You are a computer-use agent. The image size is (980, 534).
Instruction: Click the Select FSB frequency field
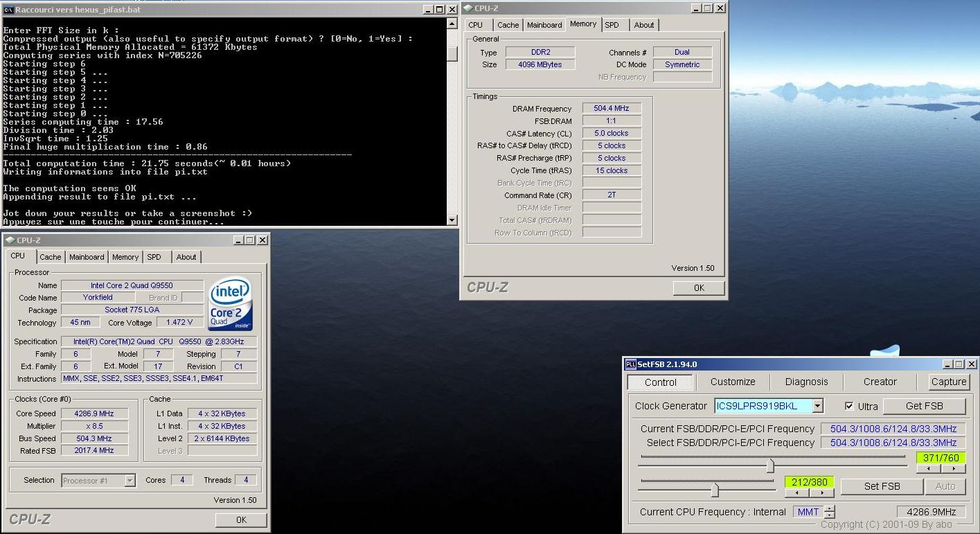893,443
